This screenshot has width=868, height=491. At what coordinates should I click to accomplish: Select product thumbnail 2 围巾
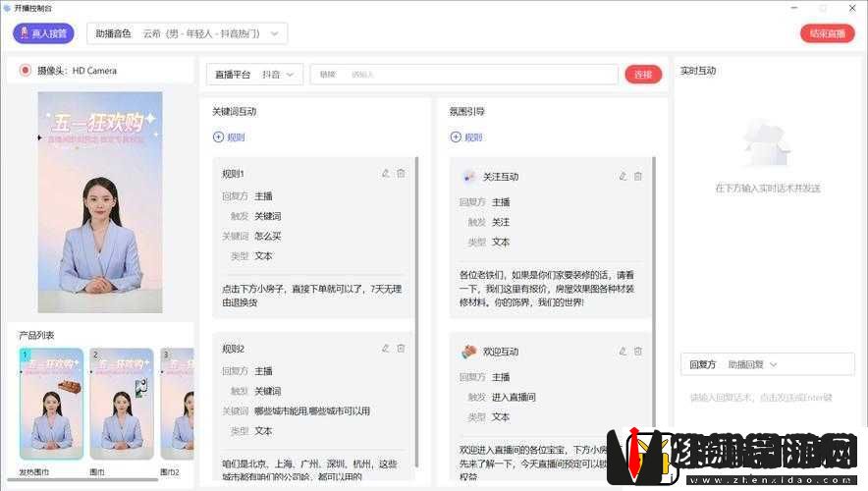coord(122,404)
